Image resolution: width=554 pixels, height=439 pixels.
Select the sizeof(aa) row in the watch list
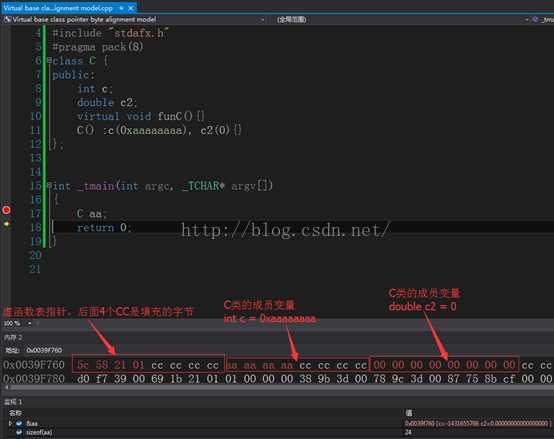pyautogui.click(x=277, y=432)
